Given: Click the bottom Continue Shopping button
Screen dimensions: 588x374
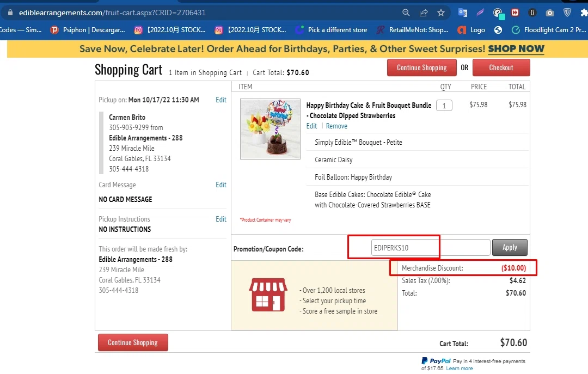Looking at the screenshot, I should [133, 342].
